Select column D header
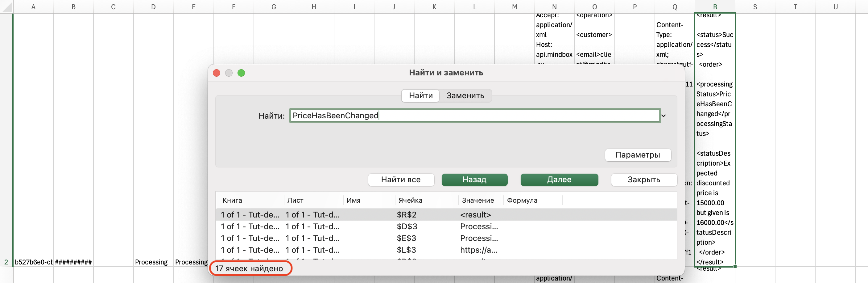The image size is (868, 283). pyautogui.click(x=153, y=7)
